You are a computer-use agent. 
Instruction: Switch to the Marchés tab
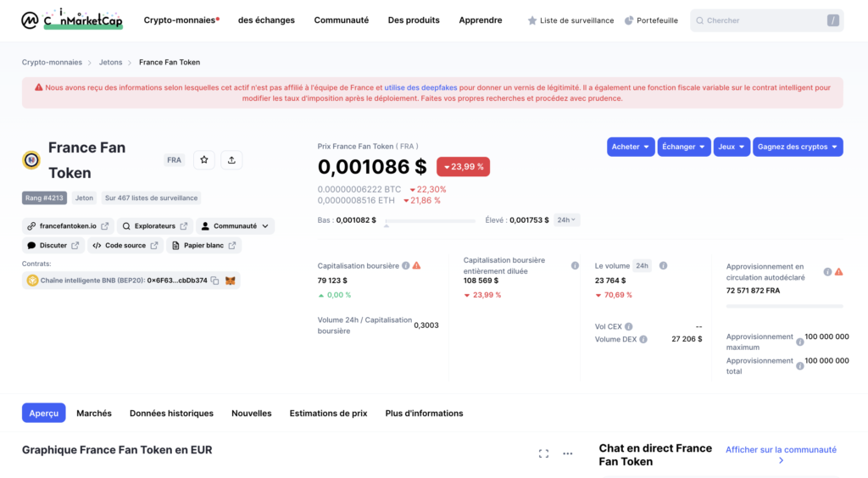94,414
